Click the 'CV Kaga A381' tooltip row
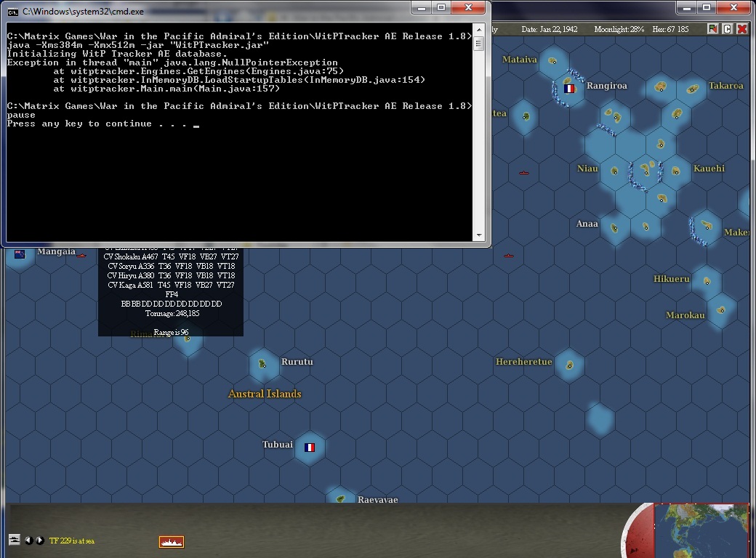Screen dimensions: 756x558 pos(171,285)
